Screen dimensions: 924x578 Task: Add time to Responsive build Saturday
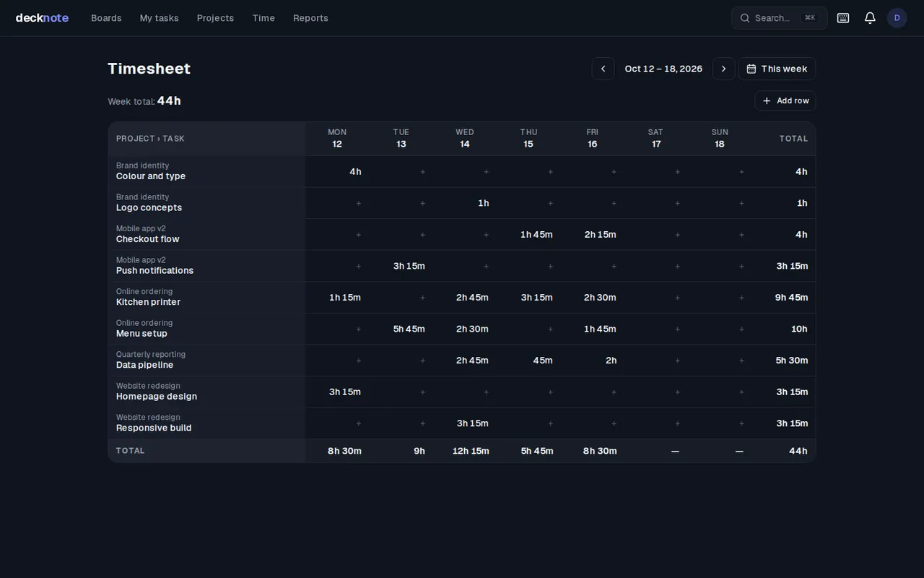coord(677,423)
